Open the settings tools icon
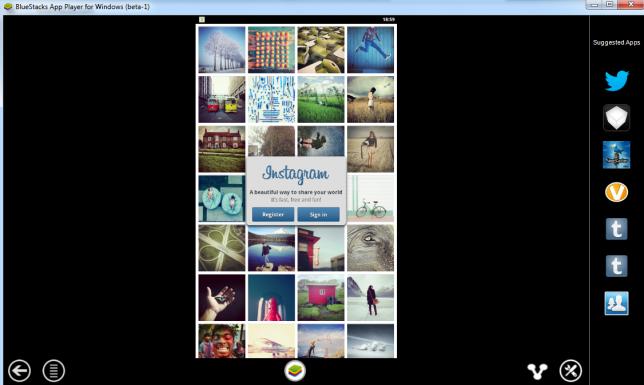The height and width of the screenshot is (385, 644). tap(570, 371)
